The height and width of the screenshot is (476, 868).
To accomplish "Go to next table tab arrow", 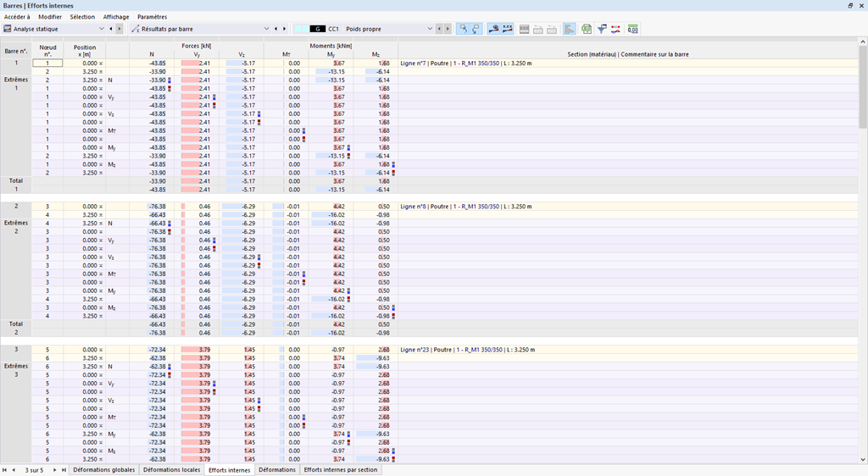I will point(55,470).
